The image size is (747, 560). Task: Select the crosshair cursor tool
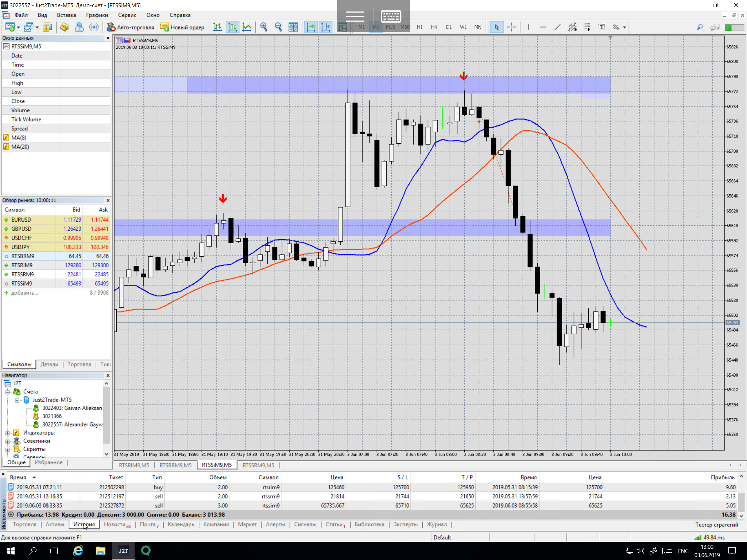[511, 27]
